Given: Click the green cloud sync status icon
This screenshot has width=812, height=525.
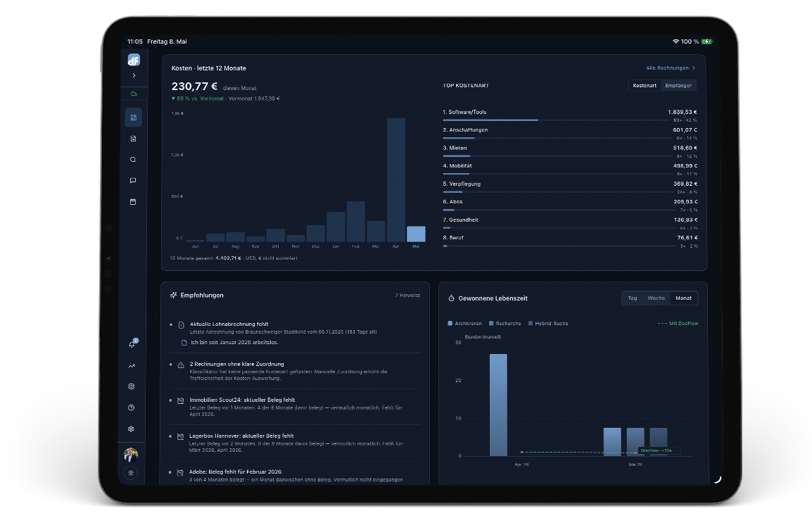Looking at the screenshot, I should tap(134, 94).
